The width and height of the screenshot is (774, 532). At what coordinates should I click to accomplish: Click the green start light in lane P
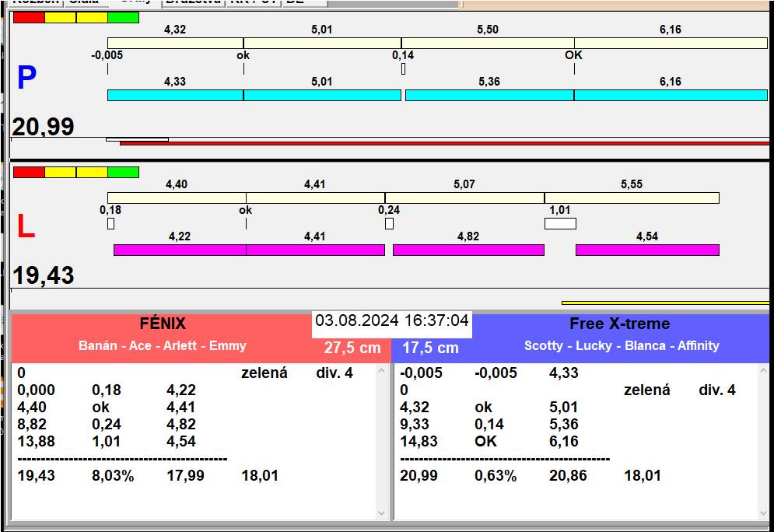[123, 17]
